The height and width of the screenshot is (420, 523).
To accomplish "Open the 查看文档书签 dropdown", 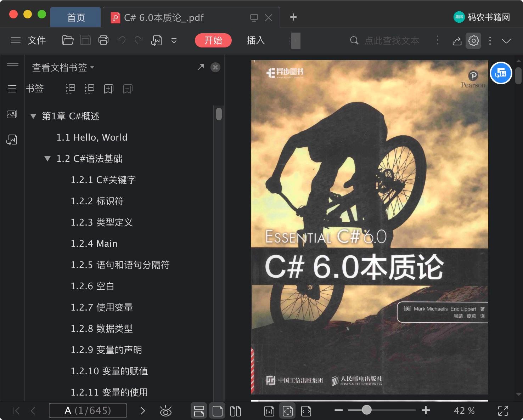I will [63, 67].
